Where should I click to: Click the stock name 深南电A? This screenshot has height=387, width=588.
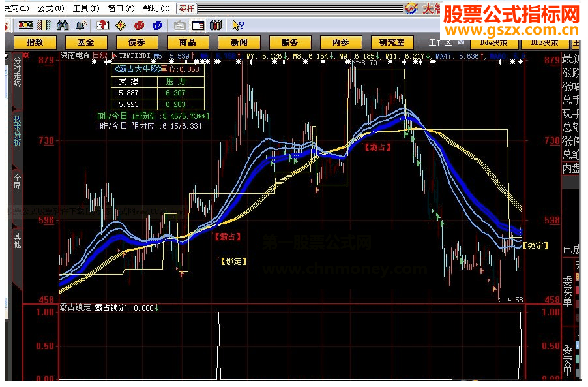[74, 55]
